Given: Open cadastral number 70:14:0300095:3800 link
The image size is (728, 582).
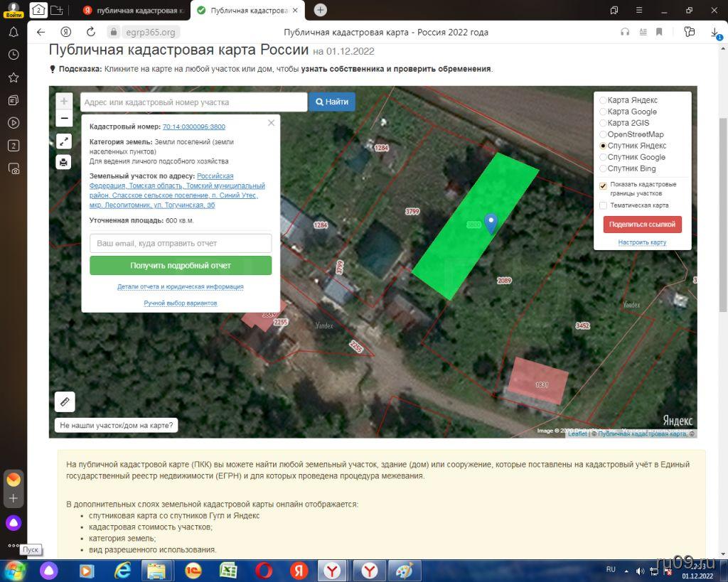Looking at the screenshot, I should coord(193,126).
